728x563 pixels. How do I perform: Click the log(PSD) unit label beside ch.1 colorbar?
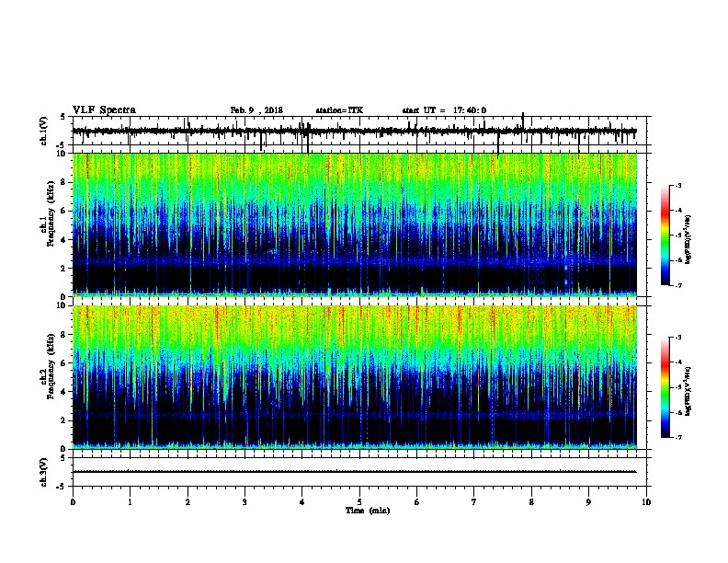(x=688, y=240)
